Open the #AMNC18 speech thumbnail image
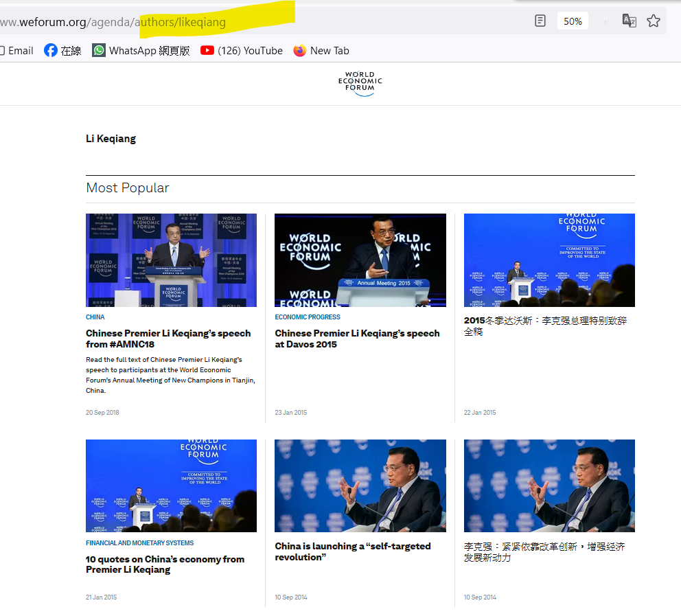Image resolution: width=681 pixels, height=616 pixels. click(171, 260)
